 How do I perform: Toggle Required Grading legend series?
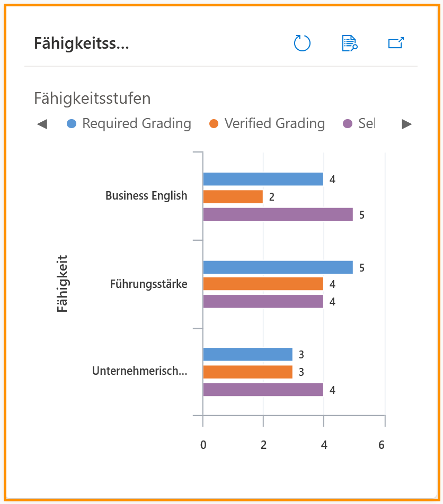pyautogui.click(x=129, y=124)
